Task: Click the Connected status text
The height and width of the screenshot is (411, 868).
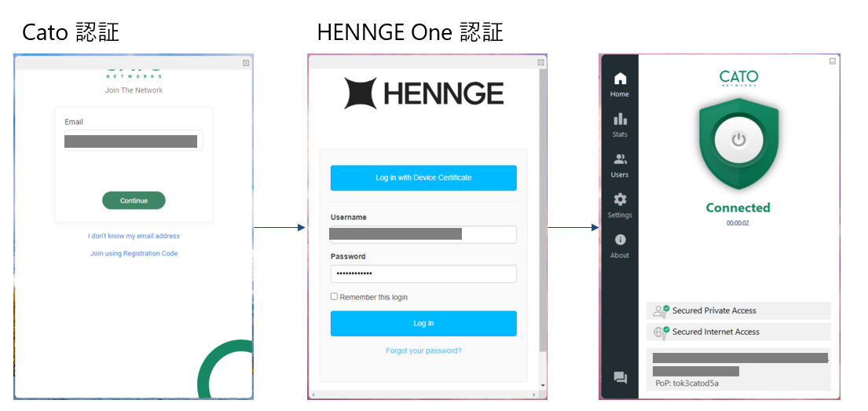Action: pyautogui.click(x=738, y=207)
